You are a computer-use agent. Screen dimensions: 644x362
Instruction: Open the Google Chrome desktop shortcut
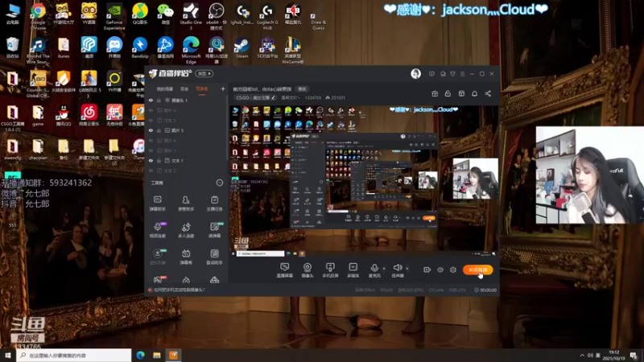click(38, 16)
